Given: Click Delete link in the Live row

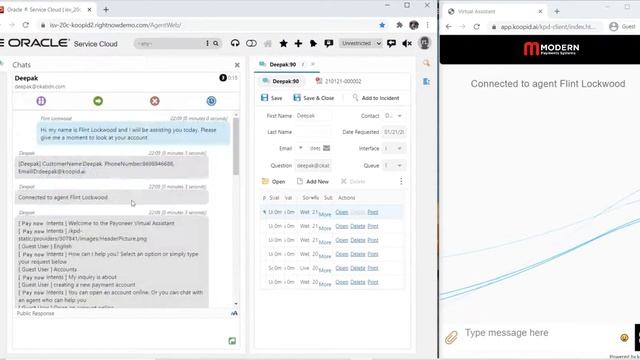Looking at the screenshot, I should (358, 268).
